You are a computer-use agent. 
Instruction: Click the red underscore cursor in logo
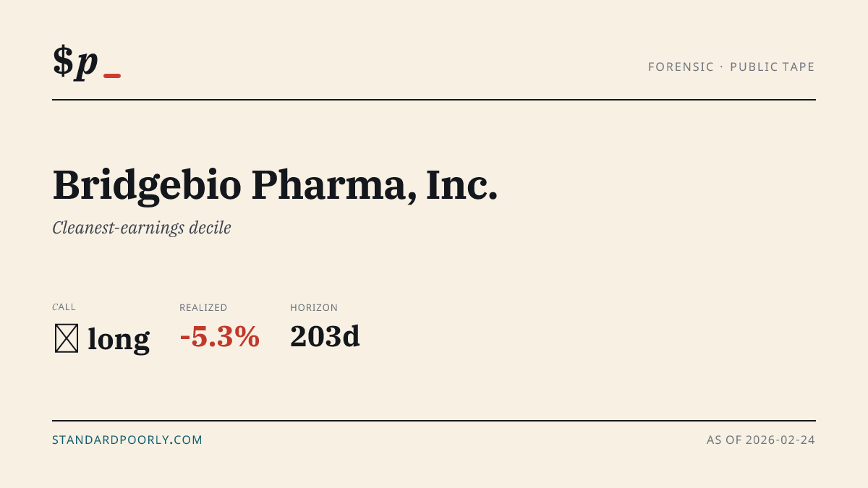pyautogui.click(x=112, y=76)
